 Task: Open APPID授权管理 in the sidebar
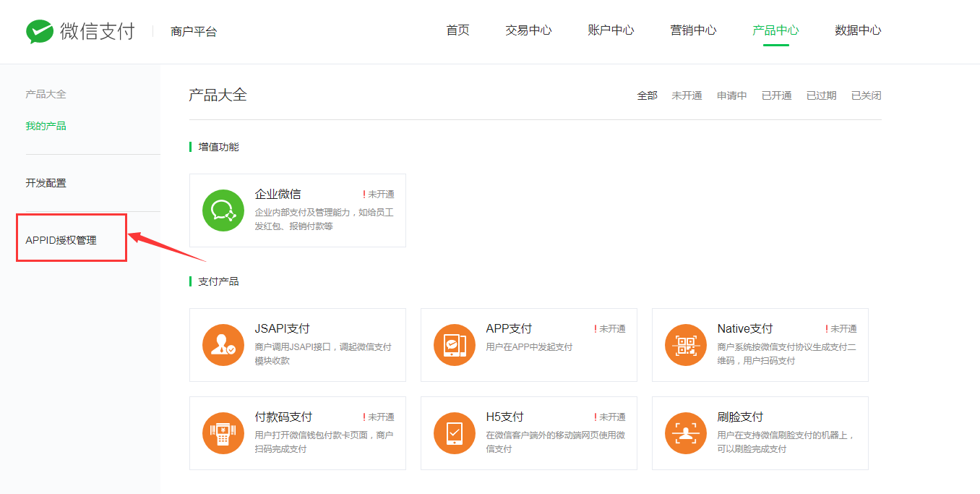pyautogui.click(x=61, y=240)
